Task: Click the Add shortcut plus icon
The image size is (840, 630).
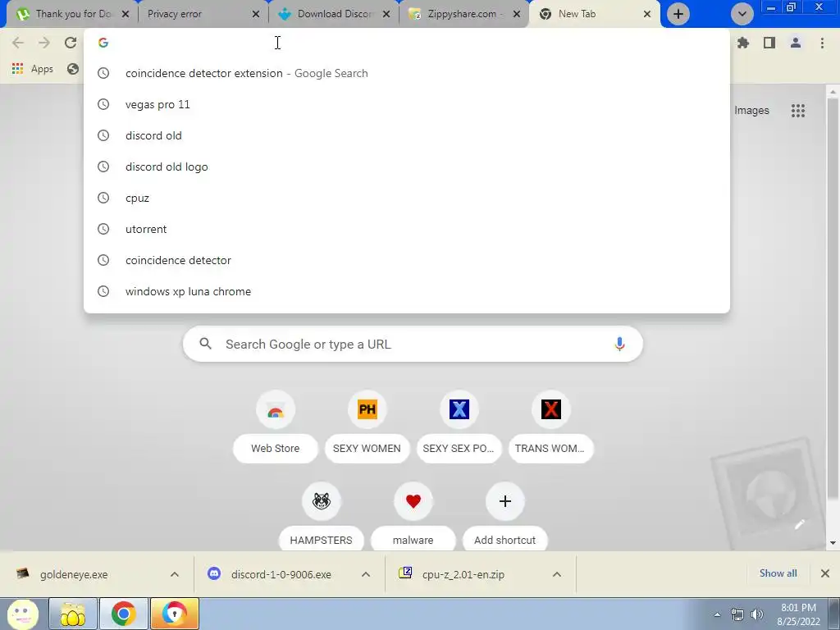Action: 504,501
